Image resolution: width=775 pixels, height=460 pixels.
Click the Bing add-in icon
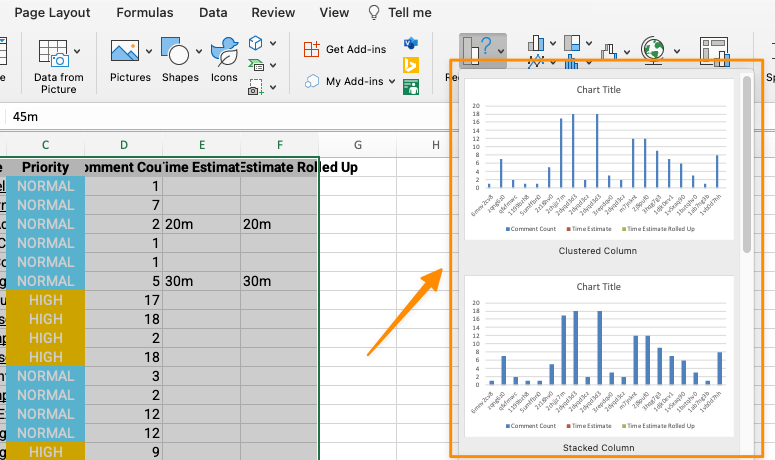pos(410,65)
